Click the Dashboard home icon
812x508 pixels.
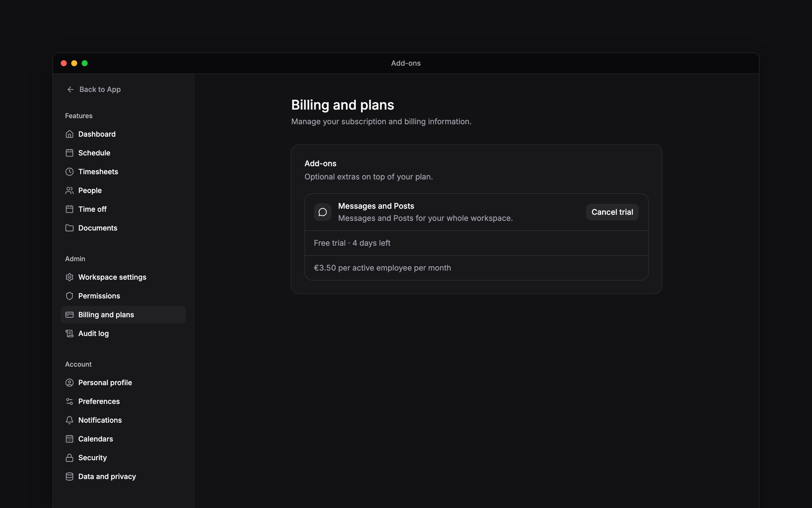pyautogui.click(x=70, y=134)
